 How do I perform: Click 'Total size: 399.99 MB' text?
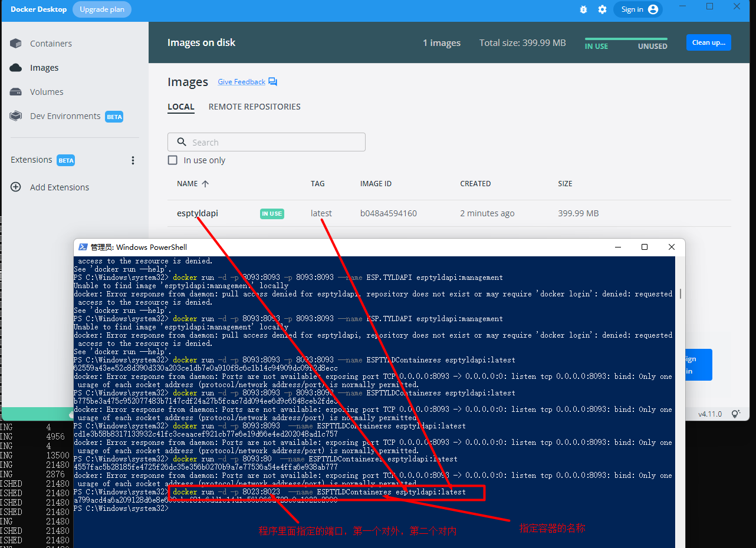pos(522,42)
